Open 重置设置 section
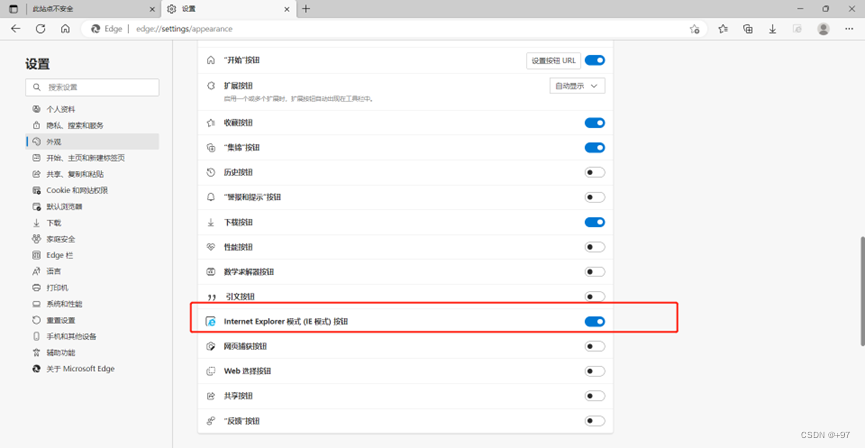This screenshot has height=448, width=865. 92,320
